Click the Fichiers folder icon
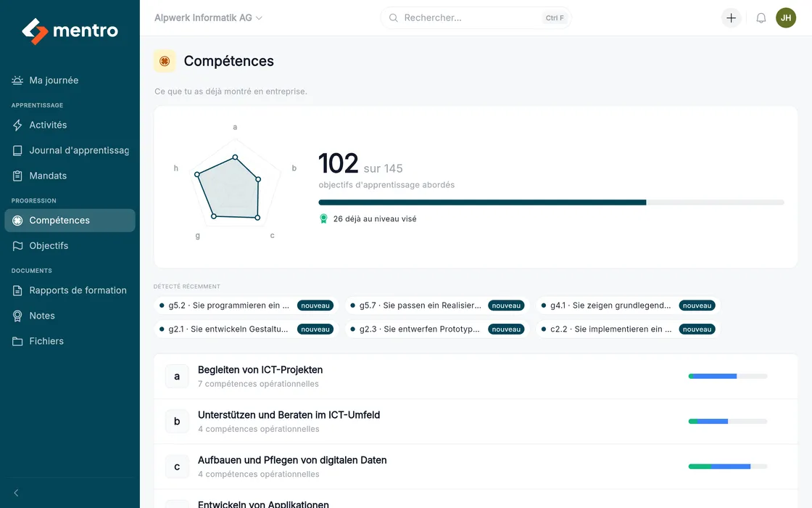The width and height of the screenshot is (812, 508). [17, 341]
